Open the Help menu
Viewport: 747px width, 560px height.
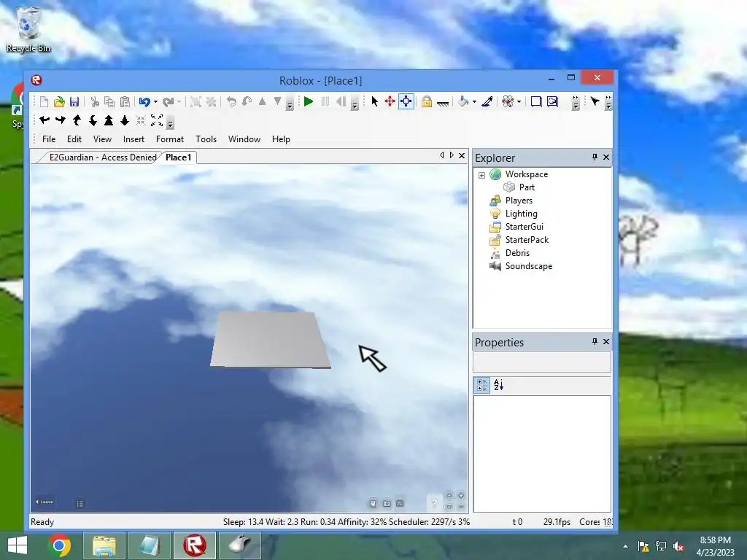281,139
